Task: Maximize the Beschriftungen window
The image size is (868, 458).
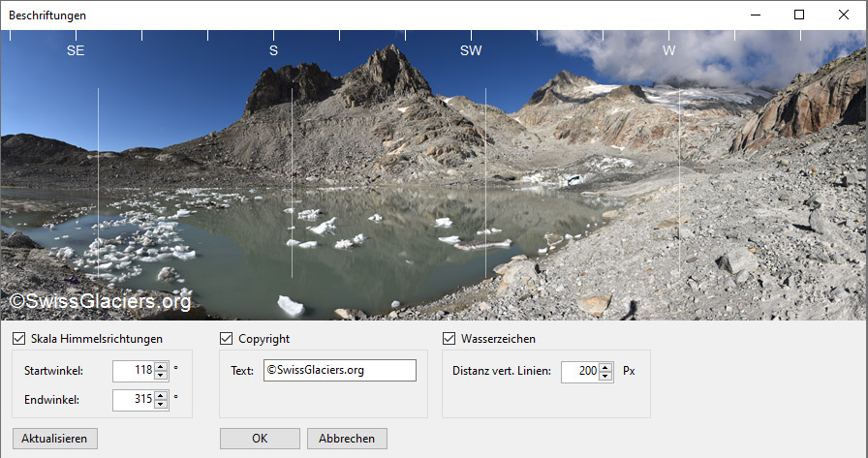Action: point(799,15)
